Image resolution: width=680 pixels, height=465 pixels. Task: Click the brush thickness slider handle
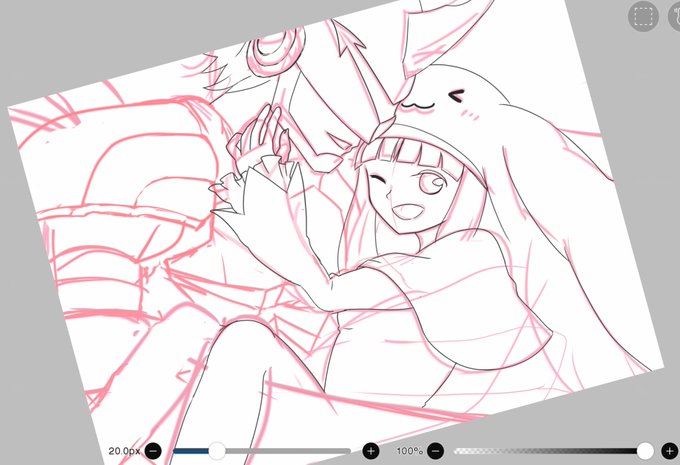[217, 451]
